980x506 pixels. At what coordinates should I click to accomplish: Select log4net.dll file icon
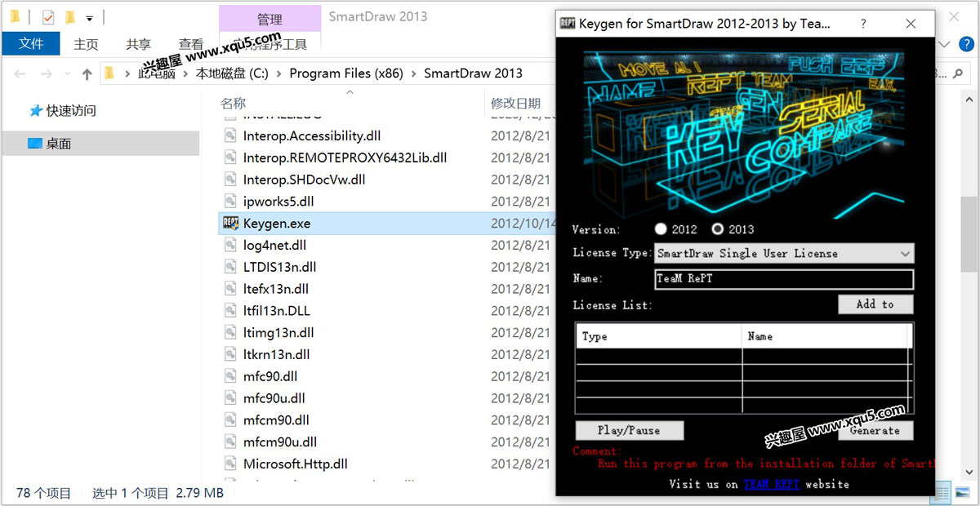[230, 245]
